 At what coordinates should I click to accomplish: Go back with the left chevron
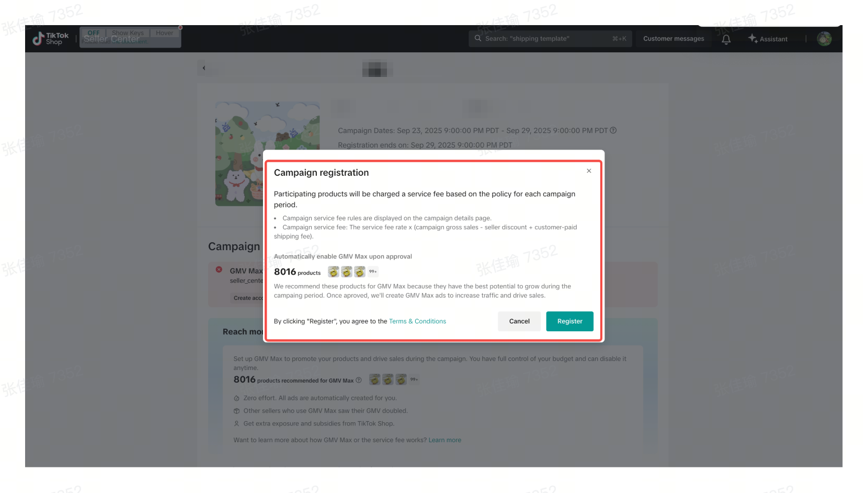204,68
